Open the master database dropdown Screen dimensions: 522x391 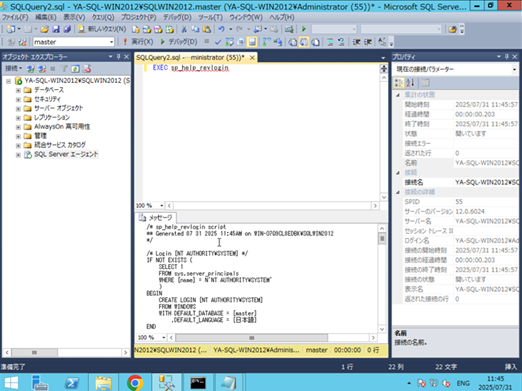click(111, 42)
